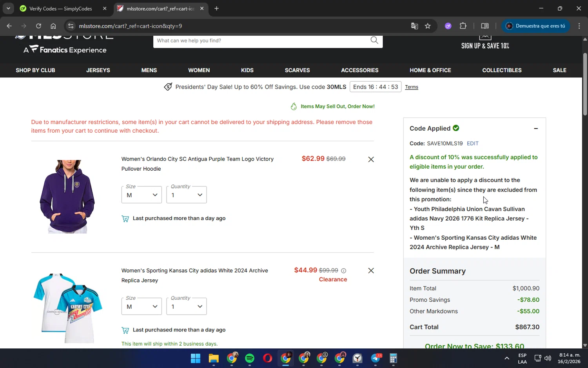Viewport: 588px width, 368px height.
Task: Go to the browser home page
Action: (x=53, y=26)
